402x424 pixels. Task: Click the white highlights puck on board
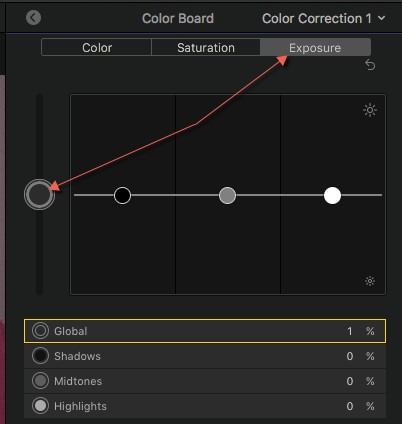(x=332, y=195)
